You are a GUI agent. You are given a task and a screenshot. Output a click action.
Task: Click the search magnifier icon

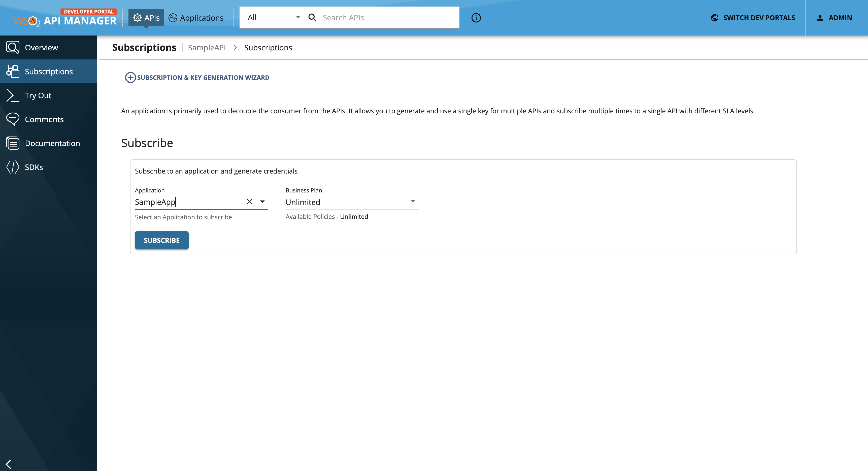pyautogui.click(x=313, y=17)
